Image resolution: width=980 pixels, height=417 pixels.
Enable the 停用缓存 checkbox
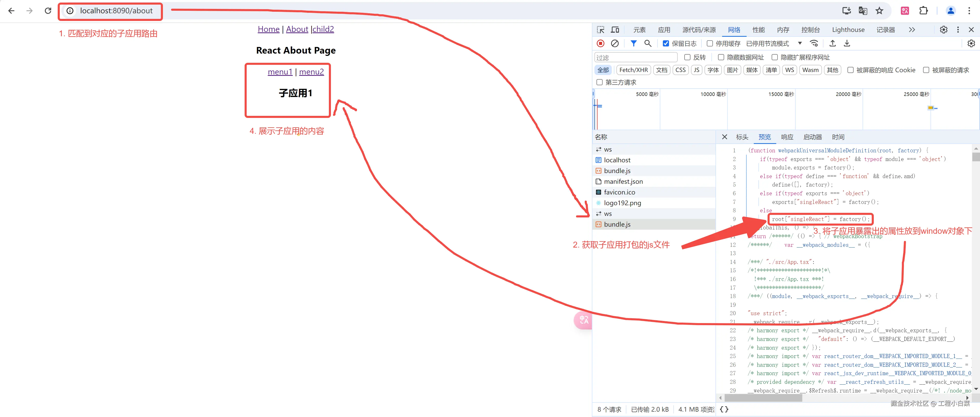(x=710, y=43)
